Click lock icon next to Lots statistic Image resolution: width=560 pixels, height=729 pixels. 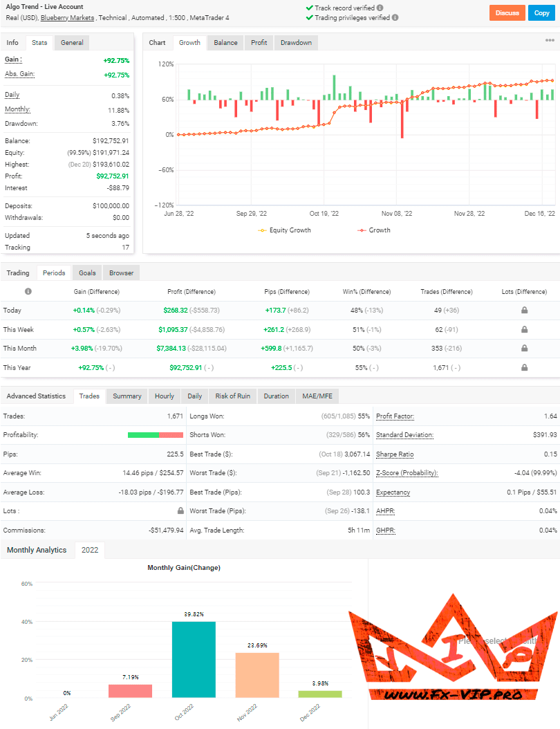click(181, 510)
